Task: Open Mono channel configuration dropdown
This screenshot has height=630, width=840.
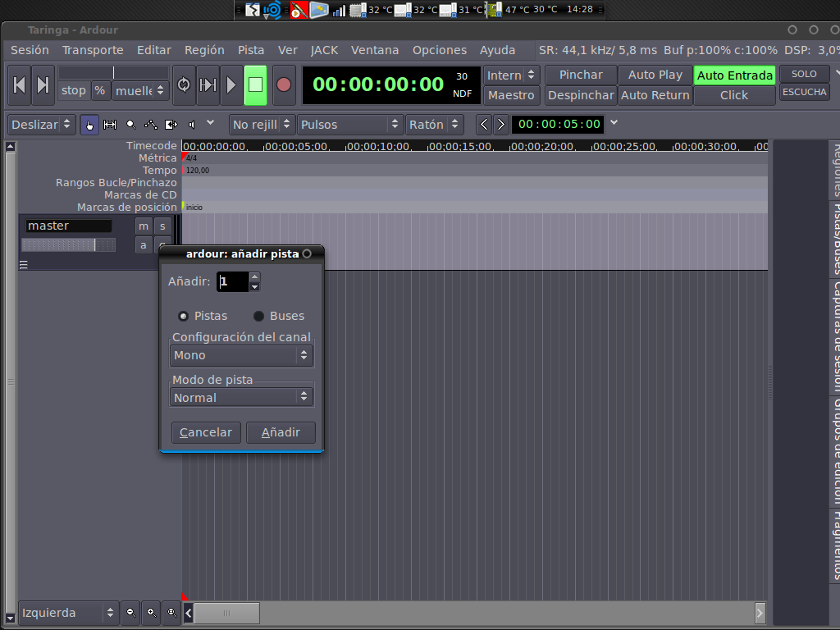Action: 242,355
